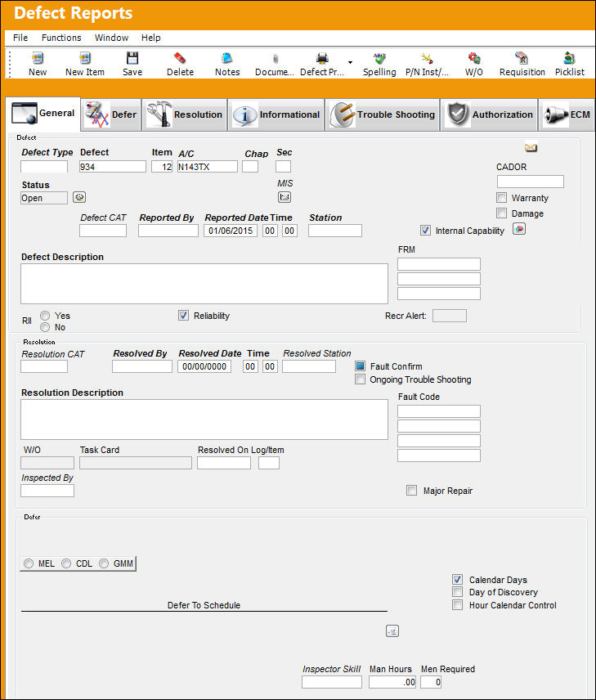
Task: Click the Defer To Schedule edit button
Action: click(x=392, y=630)
